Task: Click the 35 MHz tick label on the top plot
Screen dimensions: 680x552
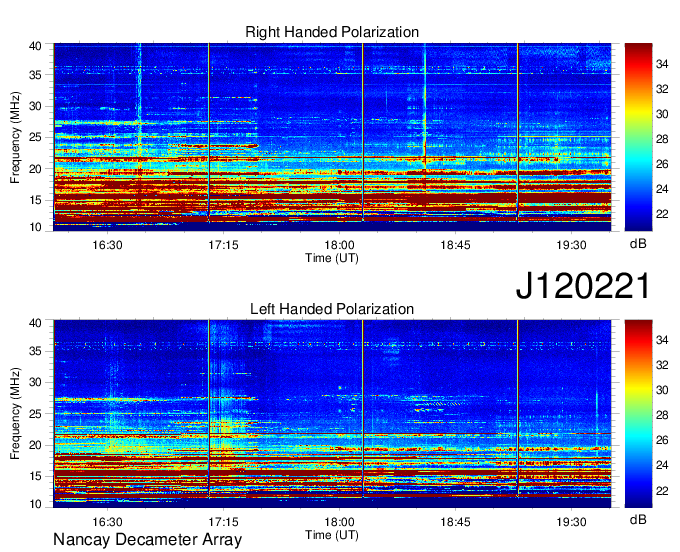Action: click(x=35, y=75)
